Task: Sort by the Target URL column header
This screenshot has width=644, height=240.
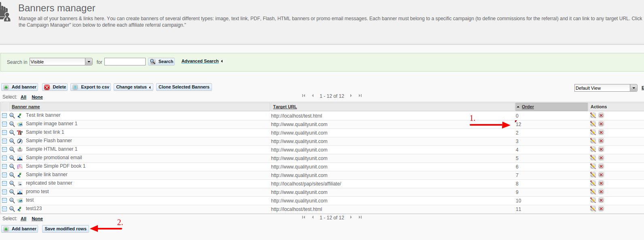Action: pos(285,107)
